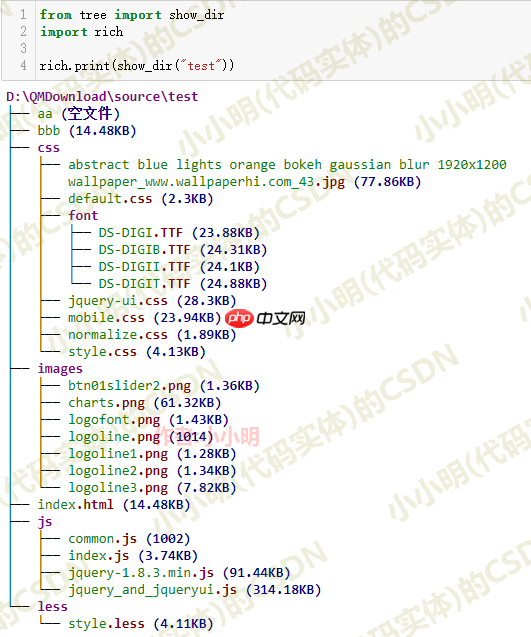Viewport: 531px width, 637px height.
Task: Click line number 4 in the gutter
Action: pyautogui.click(x=24, y=65)
